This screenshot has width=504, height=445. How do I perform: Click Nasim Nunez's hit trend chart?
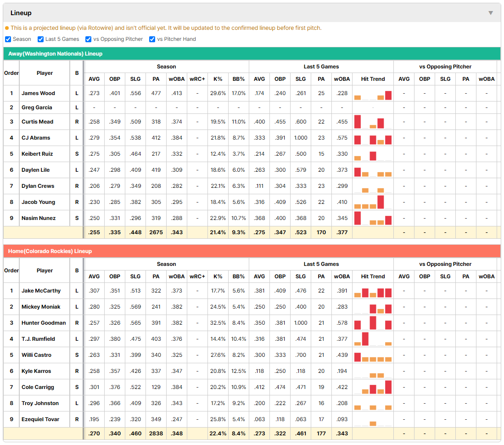[x=373, y=218]
